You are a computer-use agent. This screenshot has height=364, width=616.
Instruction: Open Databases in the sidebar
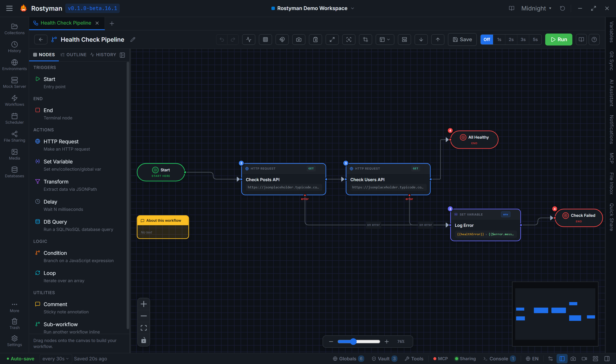coord(15,172)
